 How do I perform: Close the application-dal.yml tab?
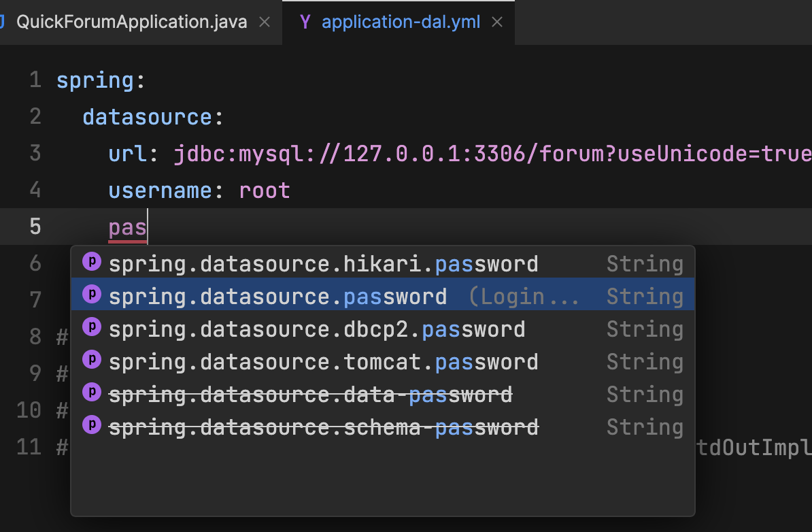coord(497,22)
